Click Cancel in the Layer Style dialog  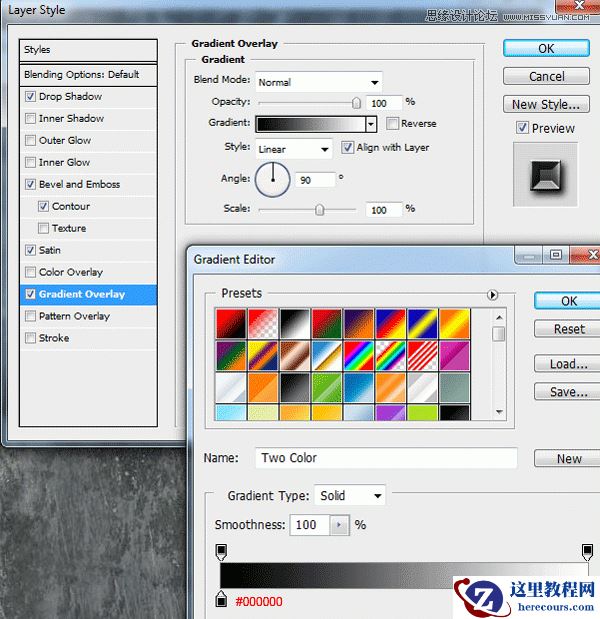coord(546,76)
